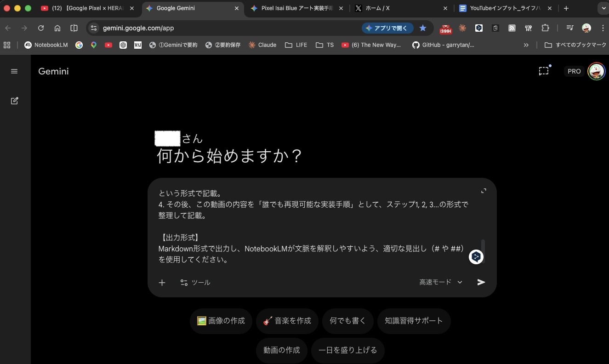The height and width of the screenshot is (364, 609).
Task: Open the Extensions puzzle-piece icon
Action: [x=545, y=28]
